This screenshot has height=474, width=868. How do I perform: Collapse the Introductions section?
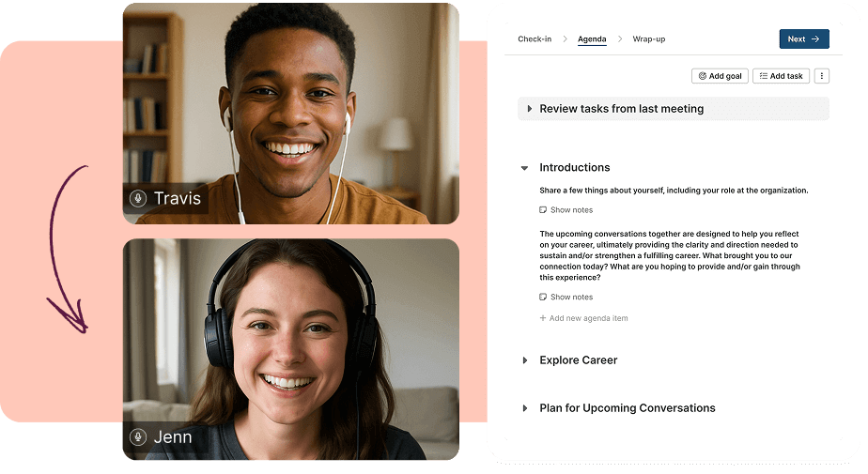[x=524, y=168]
